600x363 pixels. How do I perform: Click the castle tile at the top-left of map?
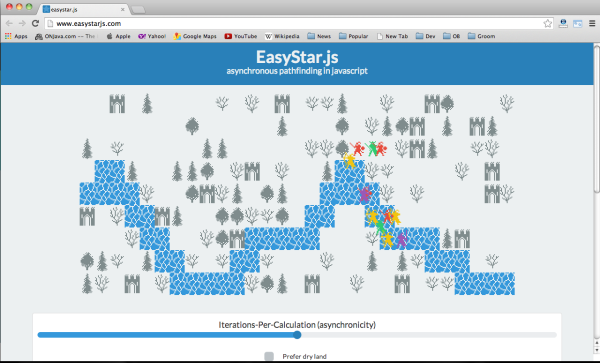point(117,104)
